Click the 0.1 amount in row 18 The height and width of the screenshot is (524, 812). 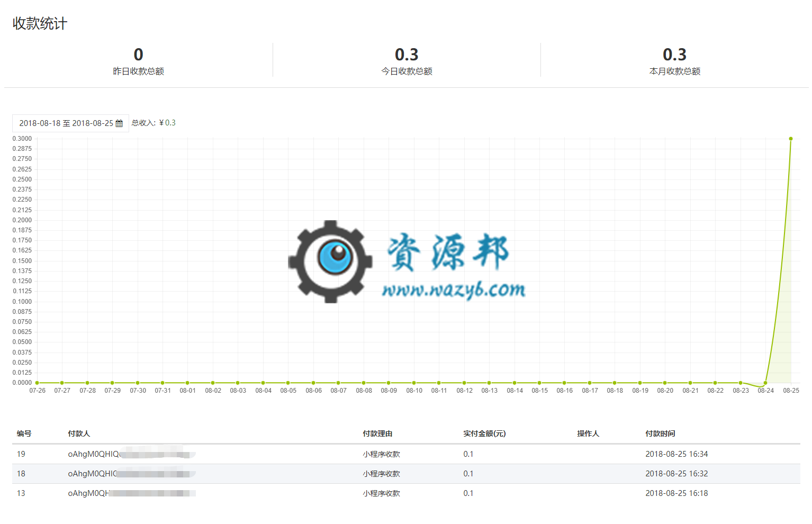[x=468, y=474]
